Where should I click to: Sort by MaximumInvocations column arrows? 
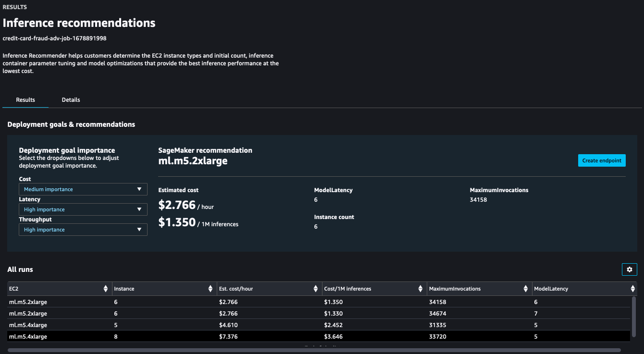pos(526,289)
